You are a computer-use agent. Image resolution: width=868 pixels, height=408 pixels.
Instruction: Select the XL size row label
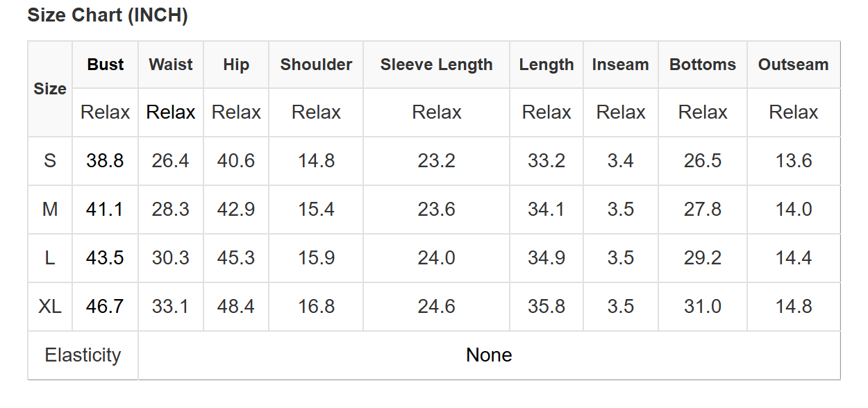(50, 307)
